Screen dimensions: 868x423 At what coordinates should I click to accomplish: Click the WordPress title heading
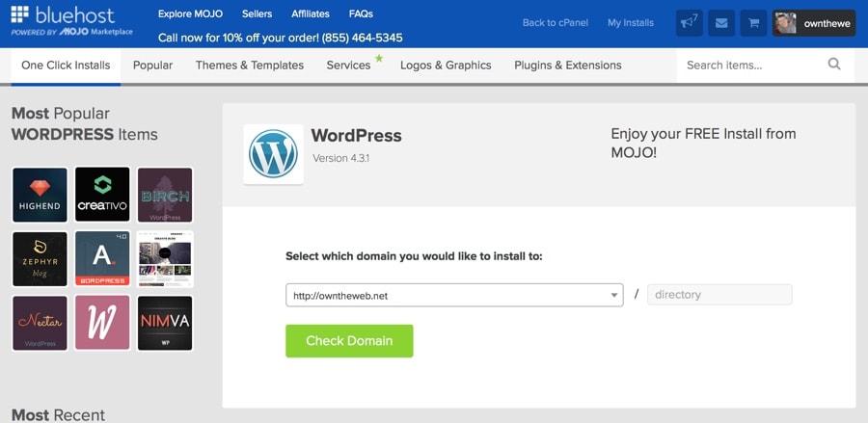click(357, 136)
